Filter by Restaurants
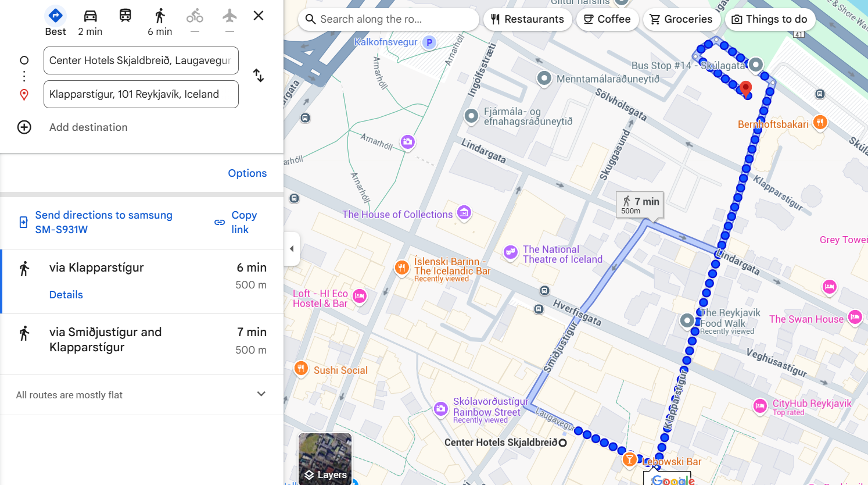Viewport: 868px width, 485px height. coord(528,19)
